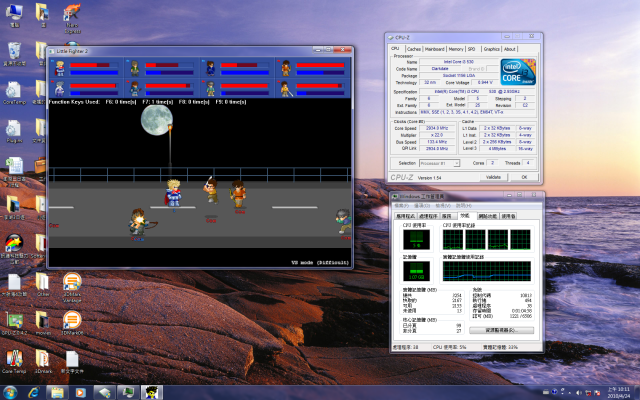Image resolution: width=640 pixels, height=400 pixels.
Task: Launch the 3DMark06 desktop shortcut
Action: [72, 323]
